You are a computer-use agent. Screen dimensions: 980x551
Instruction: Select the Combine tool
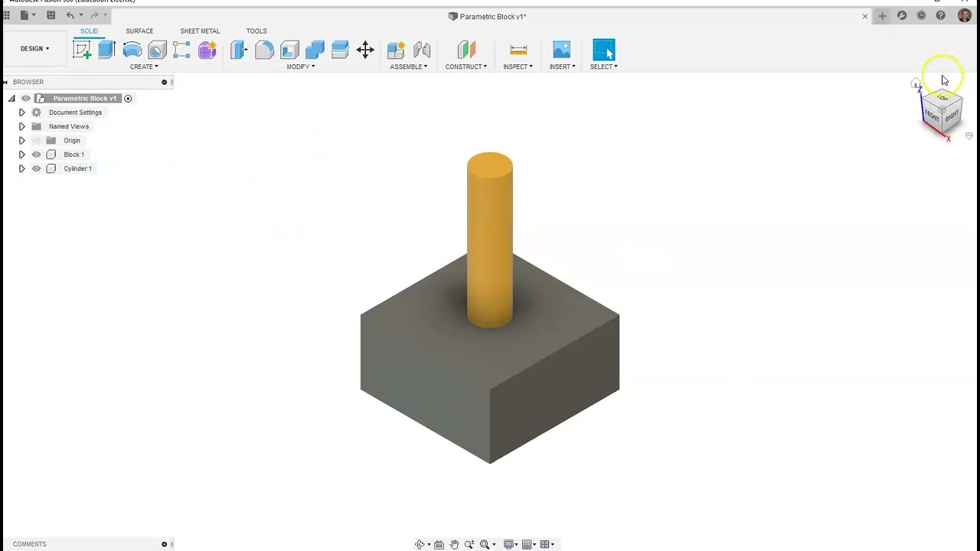315,51
